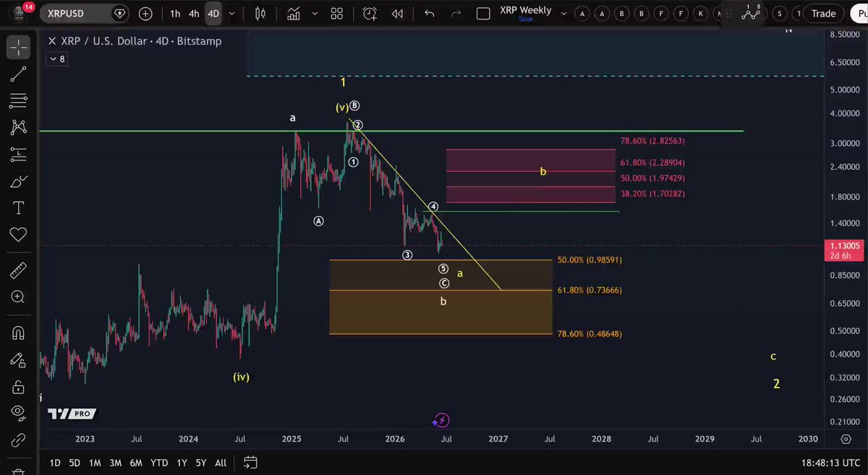Screen dimensions: 868x475
Task: Redo the last chart action
Action: (x=456, y=13)
